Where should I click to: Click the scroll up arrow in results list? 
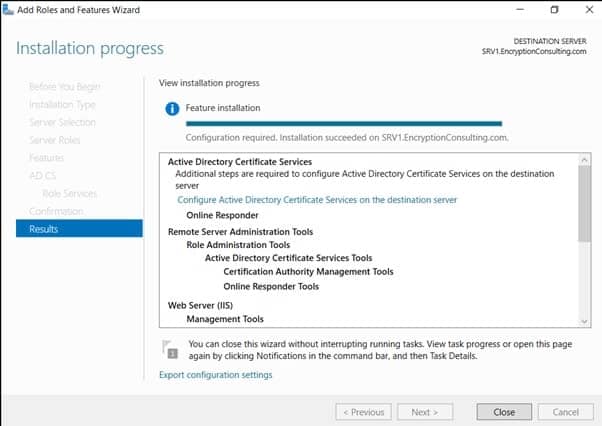click(584, 159)
